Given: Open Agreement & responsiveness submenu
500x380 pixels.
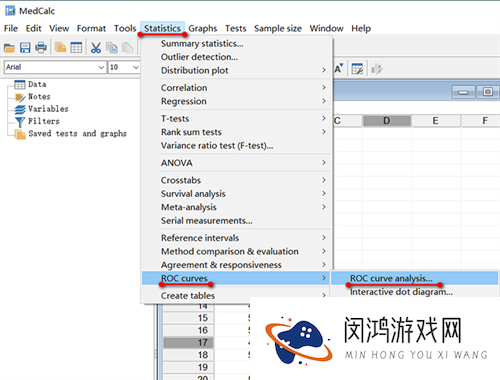Looking at the screenshot, I should click(237, 265).
